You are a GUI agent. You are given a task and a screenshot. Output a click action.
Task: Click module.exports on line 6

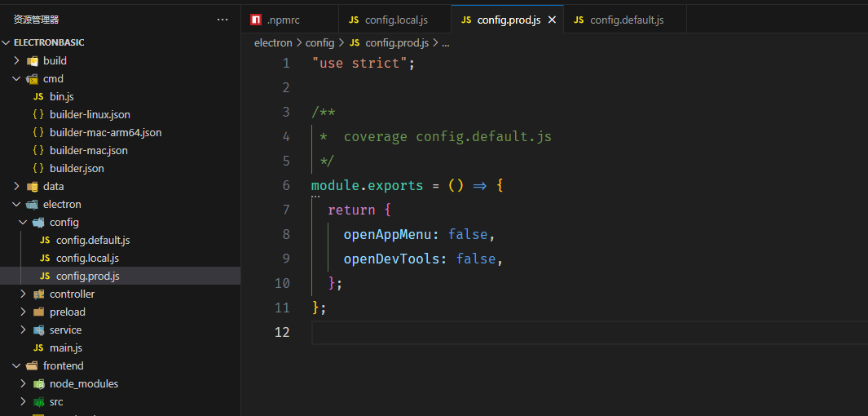368,185
